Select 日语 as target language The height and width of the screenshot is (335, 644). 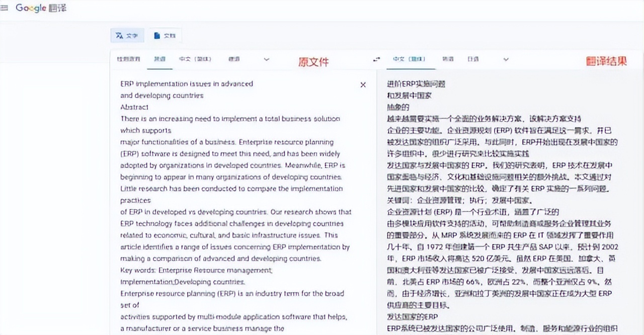[x=472, y=59]
